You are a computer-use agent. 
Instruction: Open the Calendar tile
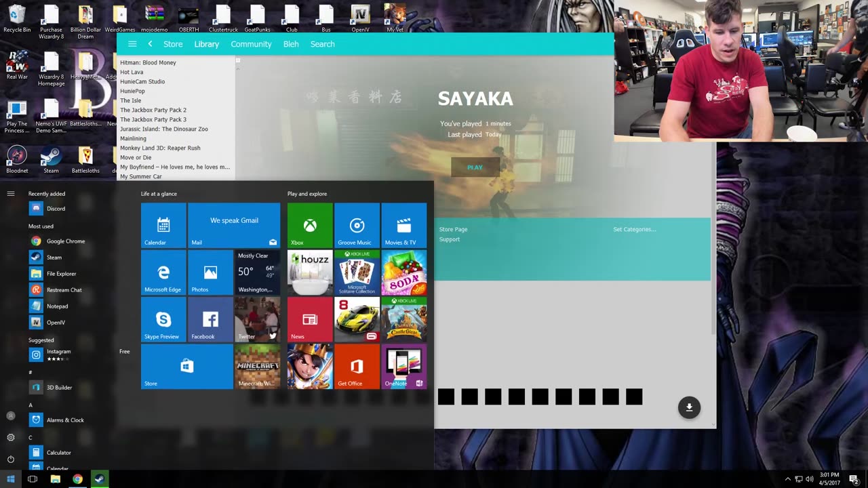pyautogui.click(x=163, y=225)
